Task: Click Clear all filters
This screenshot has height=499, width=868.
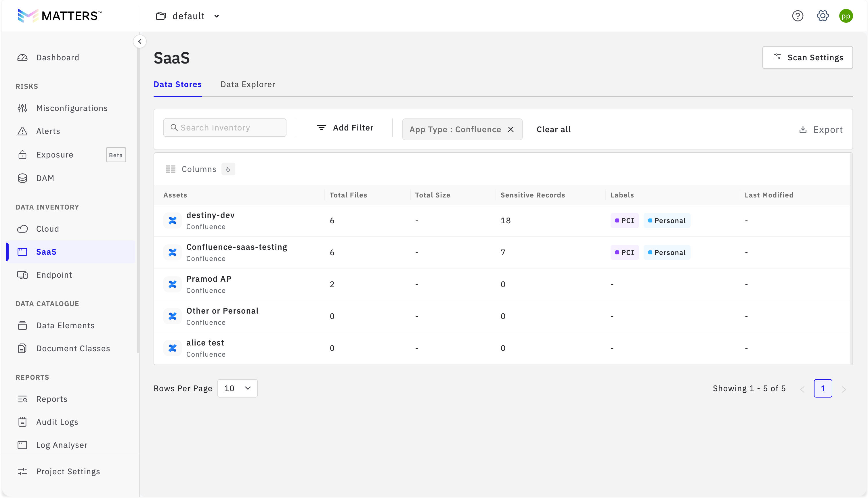Action: click(x=553, y=130)
